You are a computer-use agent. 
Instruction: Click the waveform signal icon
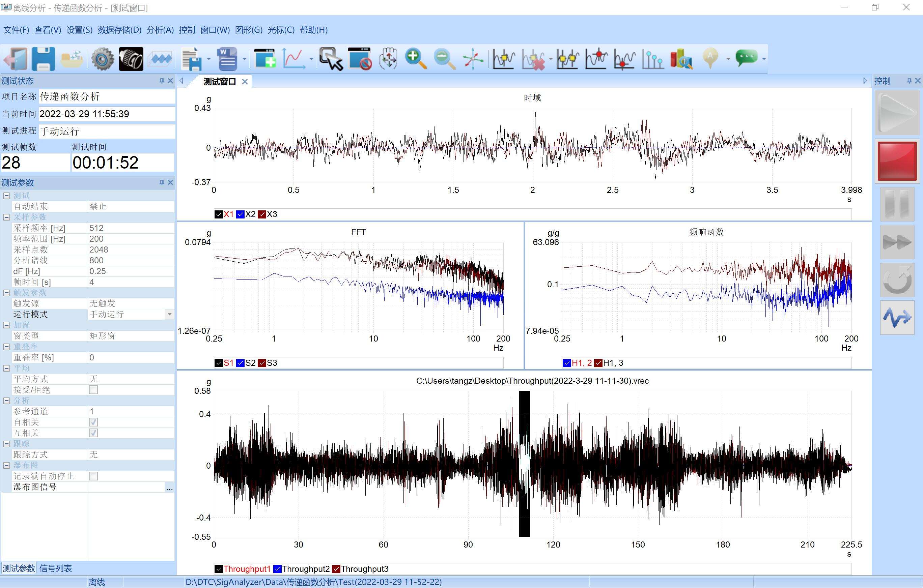pos(160,59)
